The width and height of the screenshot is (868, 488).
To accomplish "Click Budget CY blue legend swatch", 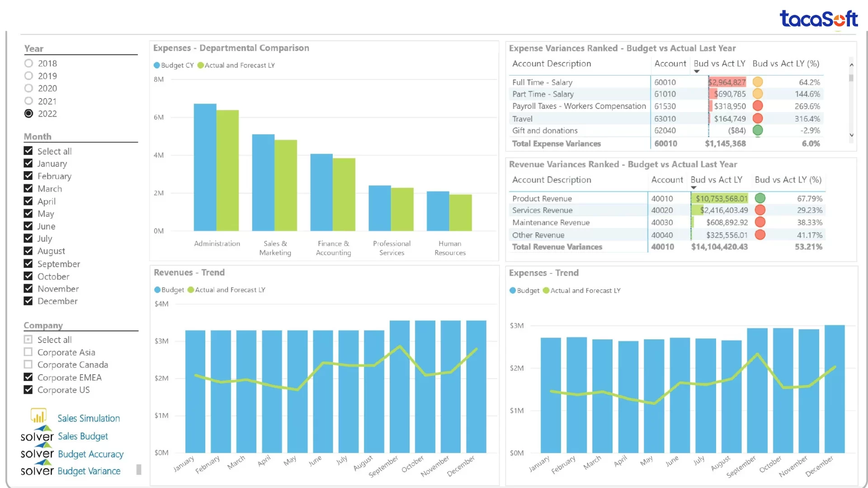I will pyautogui.click(x=157, y=65).
